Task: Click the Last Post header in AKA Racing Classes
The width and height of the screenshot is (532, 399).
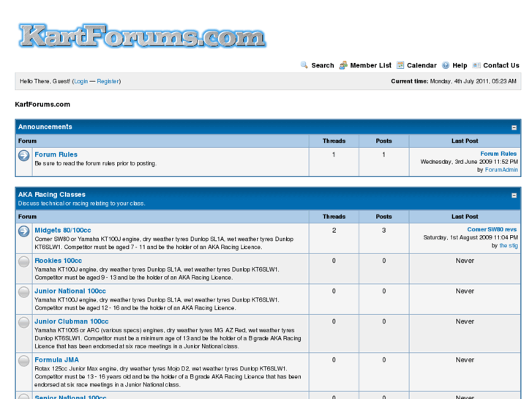Action: (465, 216)
